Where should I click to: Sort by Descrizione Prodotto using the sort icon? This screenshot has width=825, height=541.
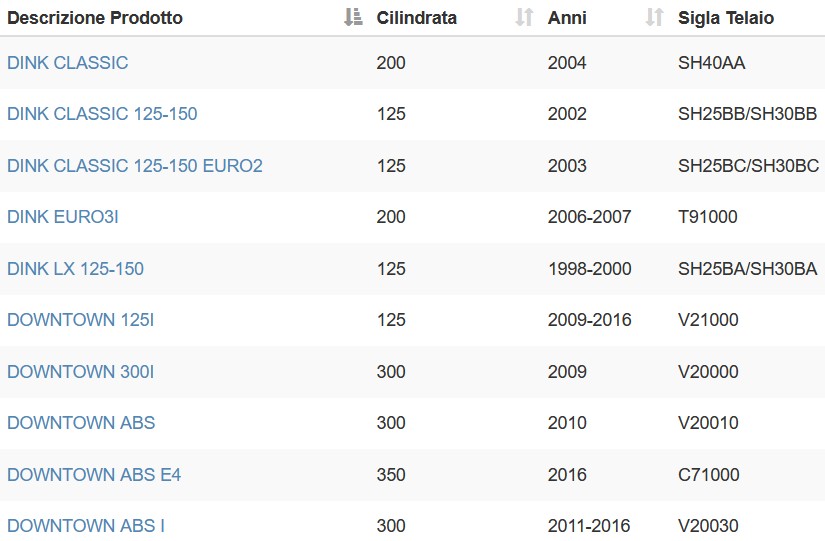[353, 17]
